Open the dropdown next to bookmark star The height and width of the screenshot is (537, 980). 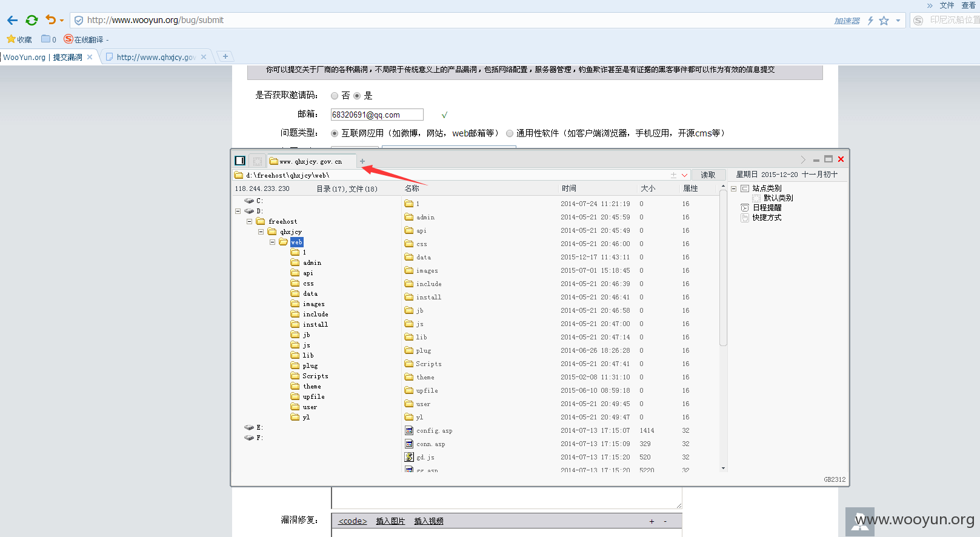coord(898,21)
